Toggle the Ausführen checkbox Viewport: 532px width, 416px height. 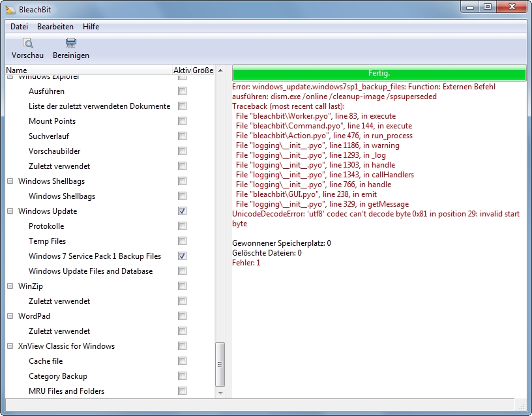[x=182, y=91]
